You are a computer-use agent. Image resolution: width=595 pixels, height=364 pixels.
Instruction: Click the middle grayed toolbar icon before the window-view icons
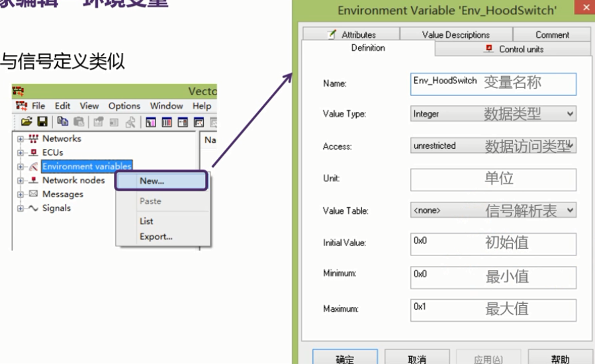114,122
